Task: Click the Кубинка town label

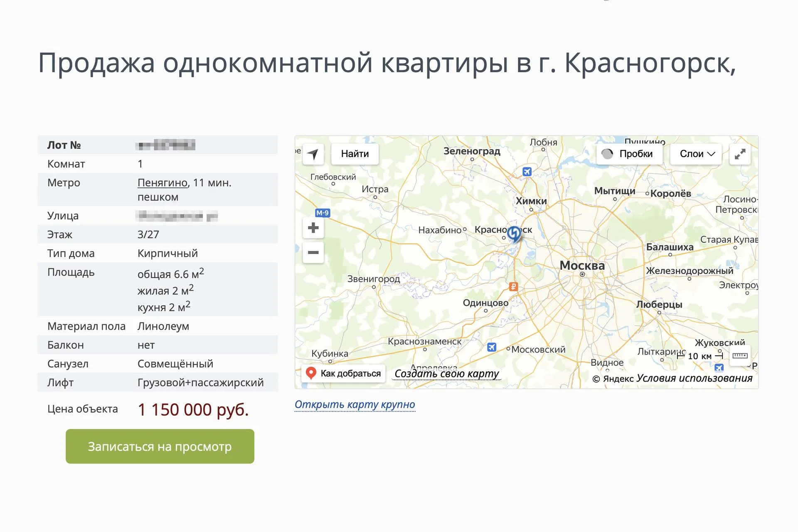Action: (x=330, y=354)
